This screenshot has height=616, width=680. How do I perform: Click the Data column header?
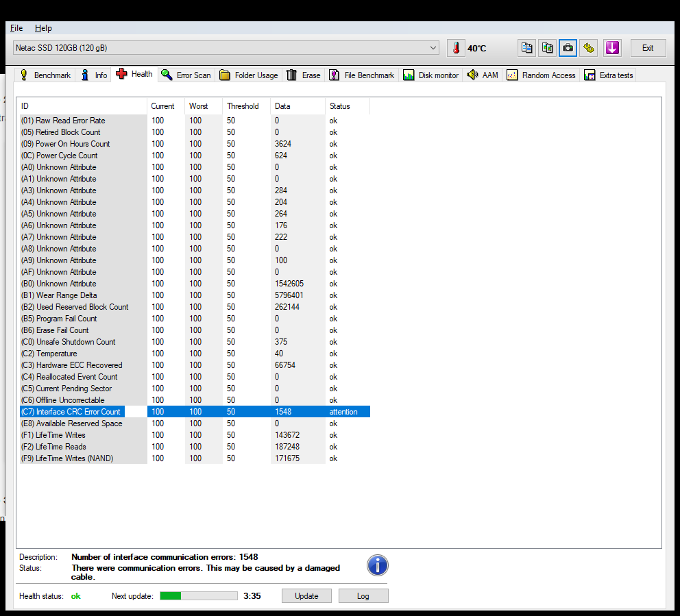tap(297, 106)
